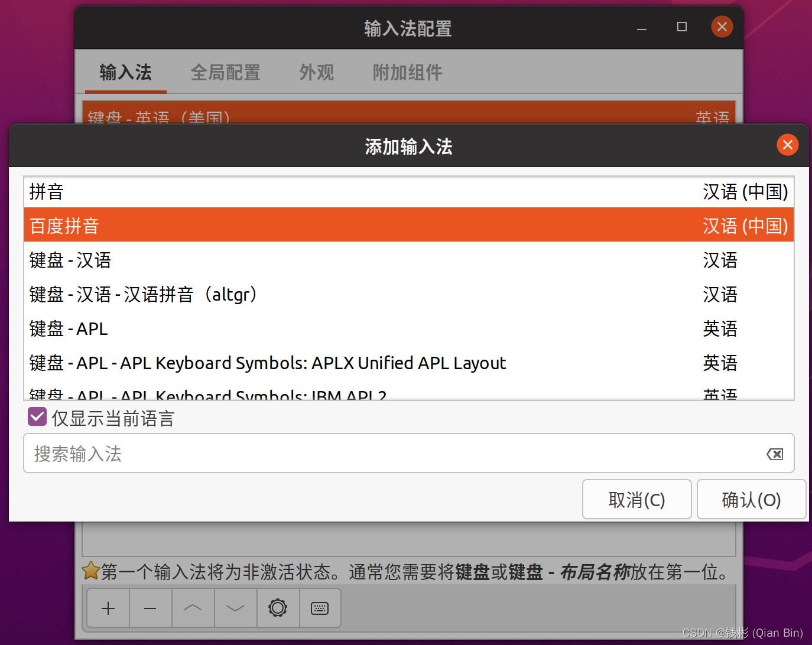Select the 键盘 - 汉语 row
812x645 pixels.
click(x=409, y=260)
